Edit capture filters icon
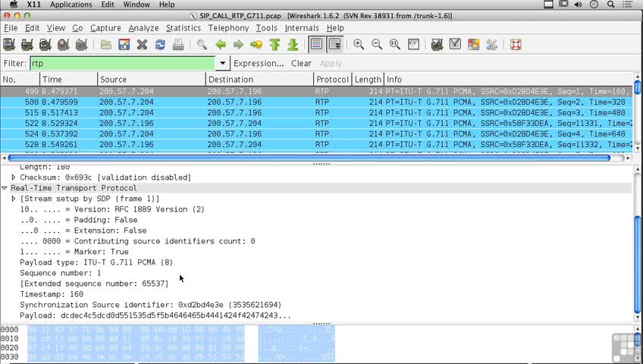Viewport: 643px width, 364px height. pyautogui.click(x=438, y=44)
